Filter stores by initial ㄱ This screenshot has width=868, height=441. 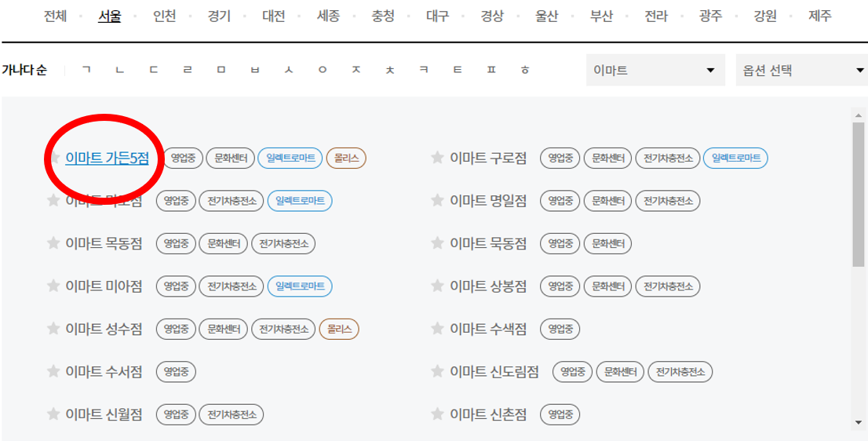(x=86, y=71)
